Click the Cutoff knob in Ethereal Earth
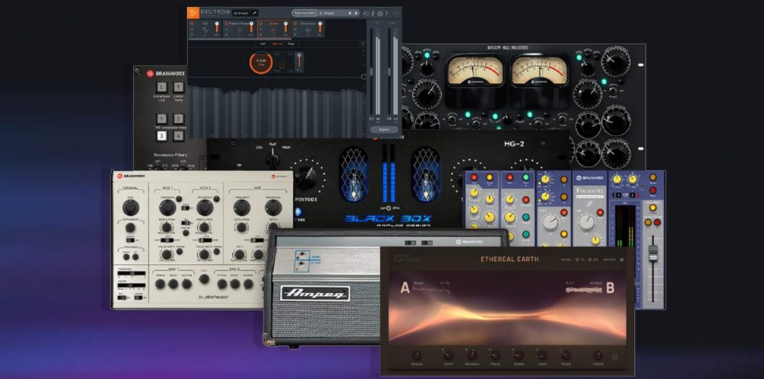This screenshot has width=764, height=379. (448, 355)
